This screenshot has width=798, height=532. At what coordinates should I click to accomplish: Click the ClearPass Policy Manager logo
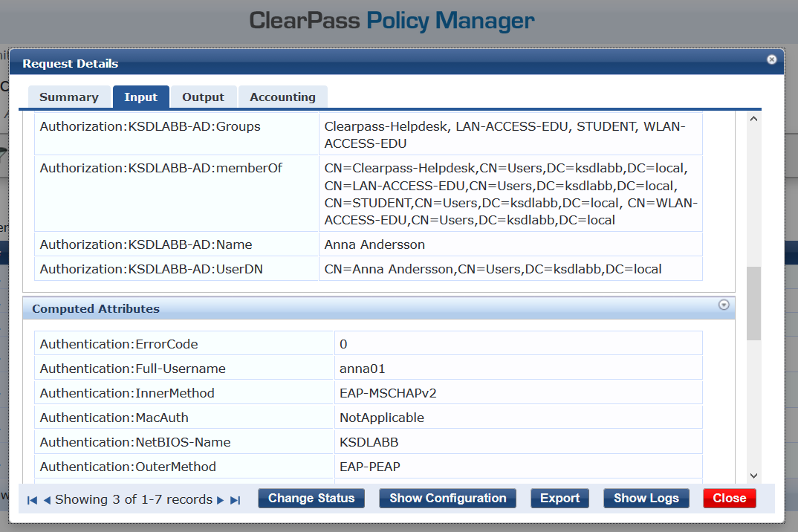(392, 21)
